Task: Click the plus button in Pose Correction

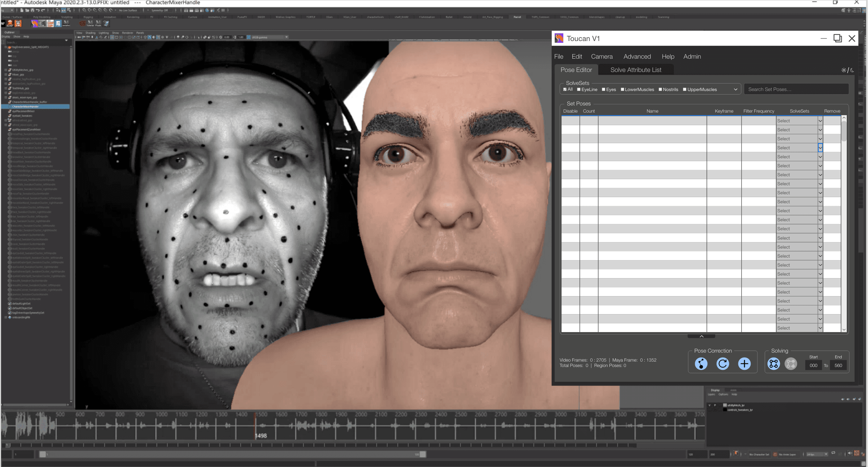Action: [x=744, y=364]
